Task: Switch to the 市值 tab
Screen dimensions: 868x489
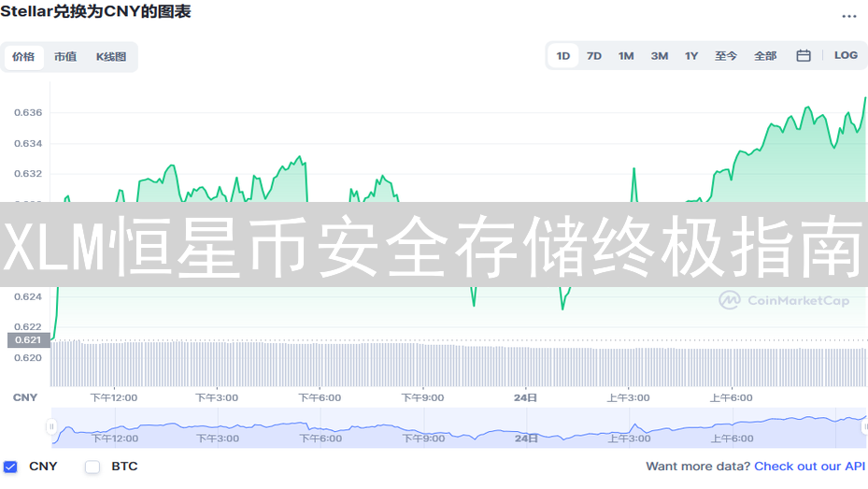Action: click(x=65, y=56)
